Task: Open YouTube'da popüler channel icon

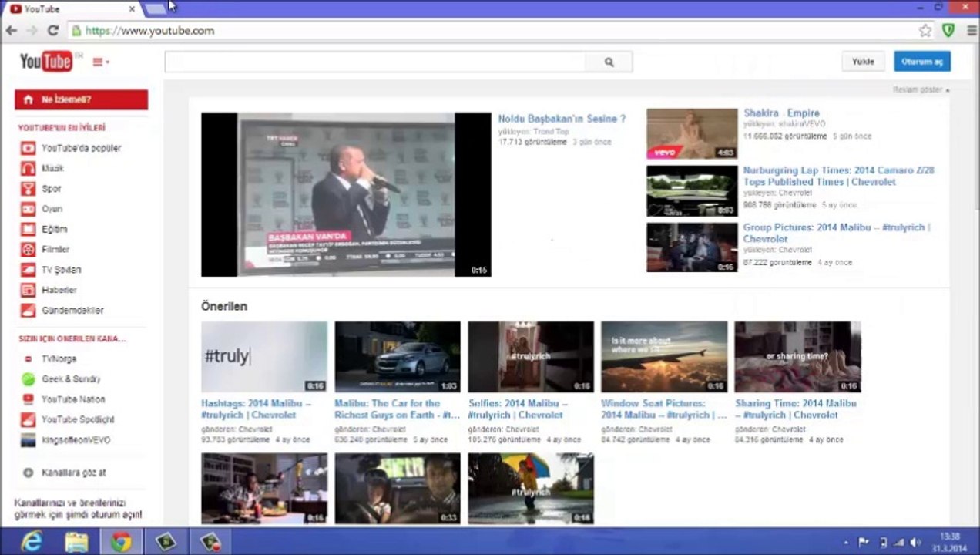Action: tap(28, 148)
